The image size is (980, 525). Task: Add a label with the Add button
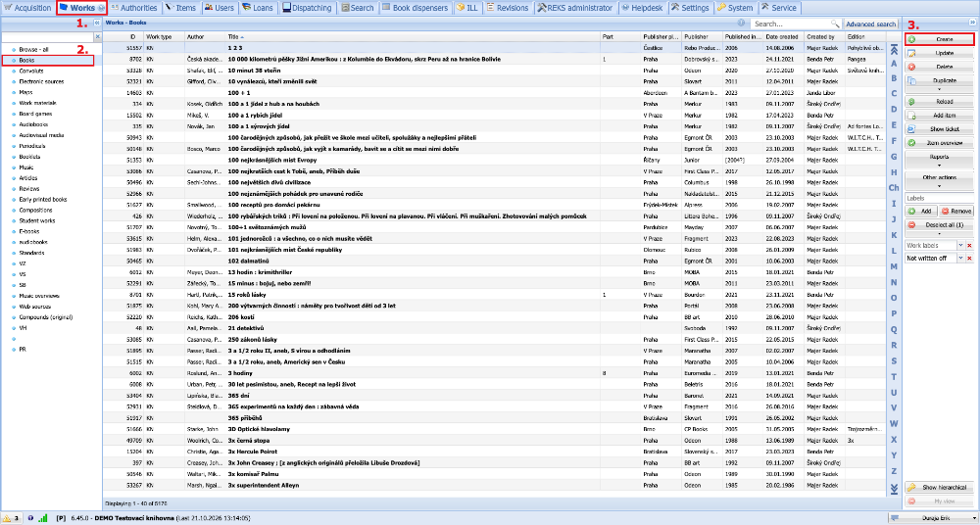(x=921, y=212)
